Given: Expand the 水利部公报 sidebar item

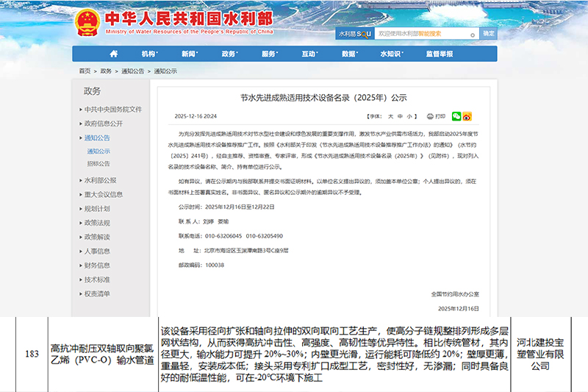Looking at the screenshot, I should [100, 180].
